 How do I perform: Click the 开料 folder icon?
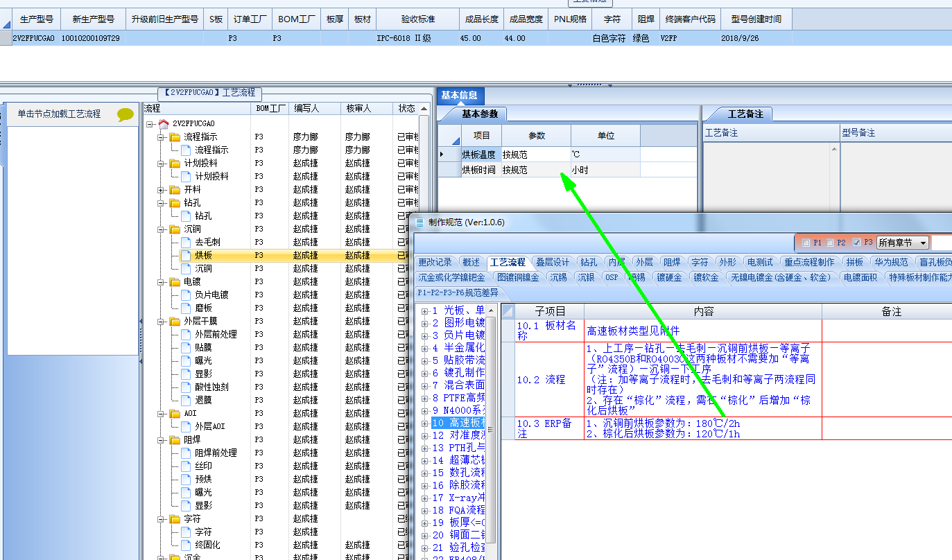(175, 189)
